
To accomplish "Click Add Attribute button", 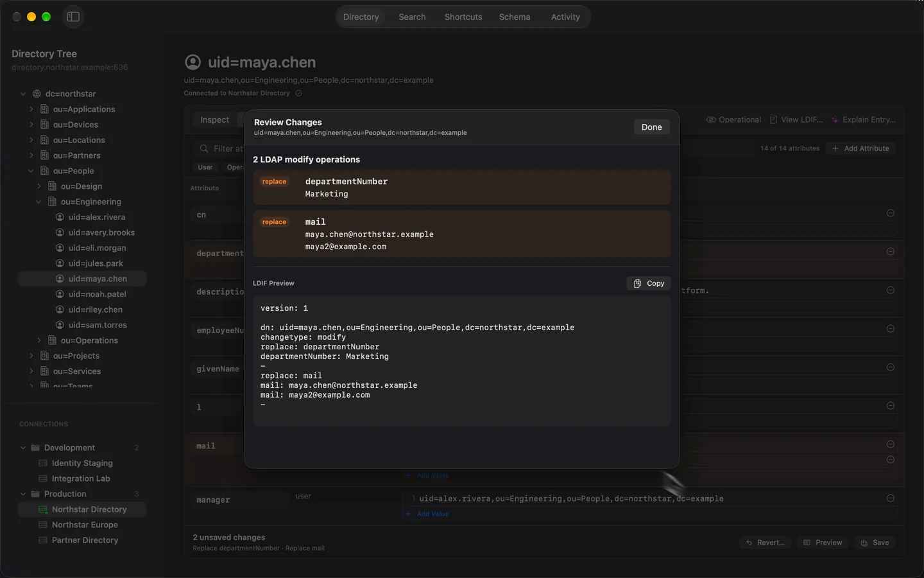I will (860, 148).
